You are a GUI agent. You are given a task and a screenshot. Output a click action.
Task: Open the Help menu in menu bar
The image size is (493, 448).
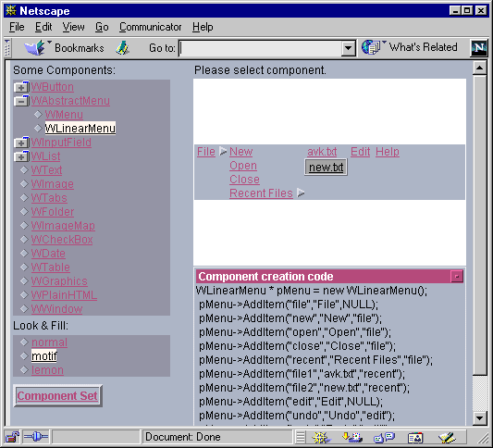coord(203,27)
